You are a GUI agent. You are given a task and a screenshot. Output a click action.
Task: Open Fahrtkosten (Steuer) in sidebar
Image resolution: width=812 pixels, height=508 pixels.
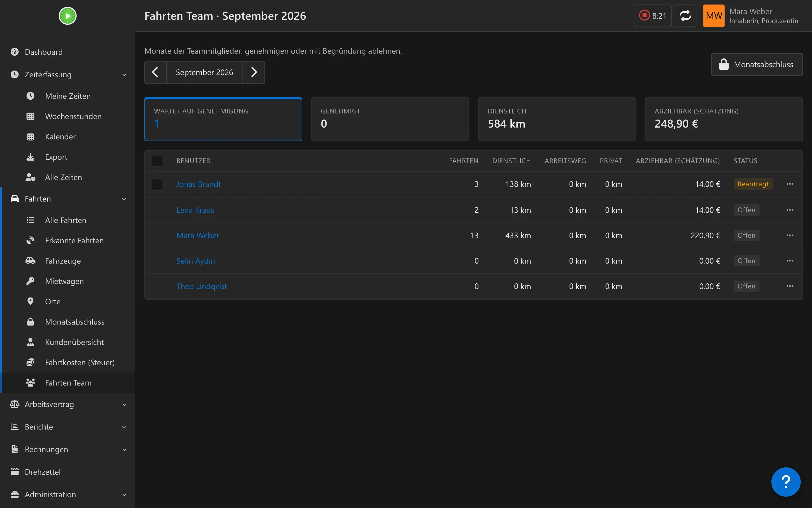(67, 363)
